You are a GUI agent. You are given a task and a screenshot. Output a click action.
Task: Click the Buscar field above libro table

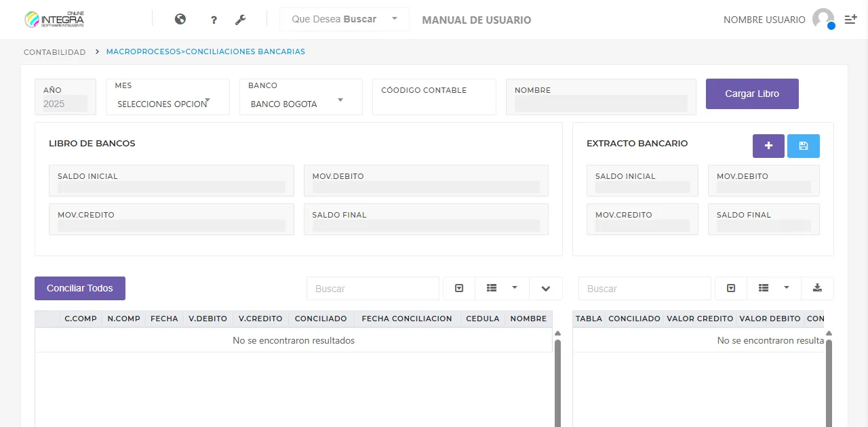pos(372,288)
